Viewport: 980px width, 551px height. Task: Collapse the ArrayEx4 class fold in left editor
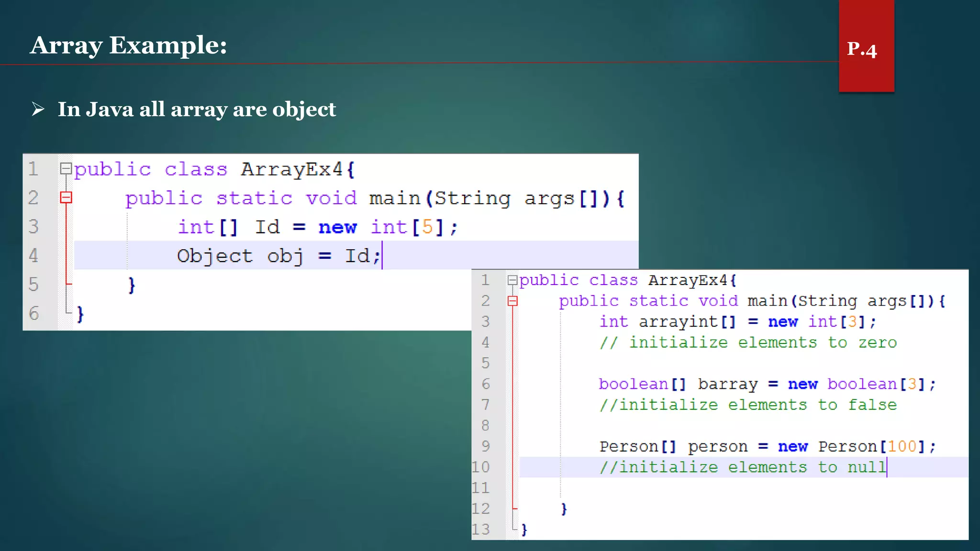(x=66, y=168)
